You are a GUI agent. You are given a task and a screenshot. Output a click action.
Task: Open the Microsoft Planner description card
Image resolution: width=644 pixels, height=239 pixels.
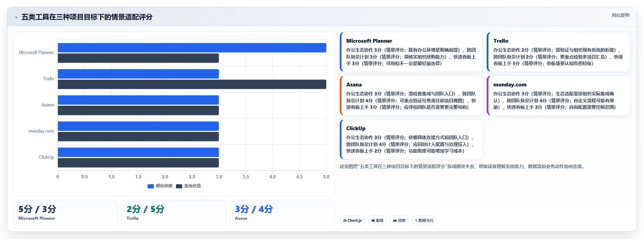coord(412,52)
